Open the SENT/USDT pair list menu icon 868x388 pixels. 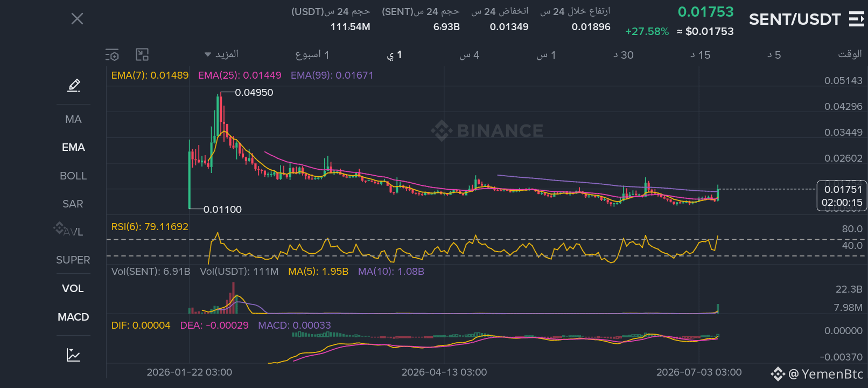856,19
